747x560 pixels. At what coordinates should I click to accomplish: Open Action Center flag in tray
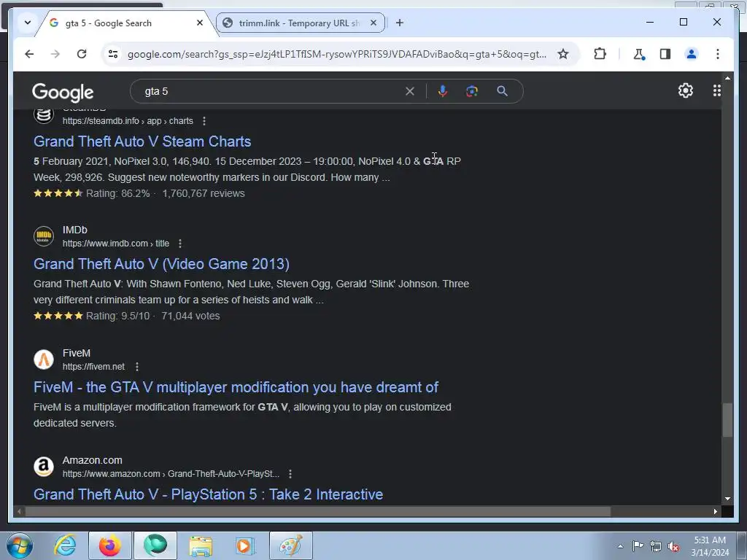tap(638, 545)
